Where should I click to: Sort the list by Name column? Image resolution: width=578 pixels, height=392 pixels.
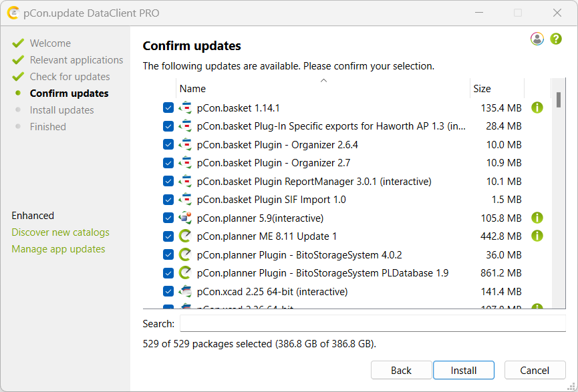pyautogui.click(x=323, y=88)
